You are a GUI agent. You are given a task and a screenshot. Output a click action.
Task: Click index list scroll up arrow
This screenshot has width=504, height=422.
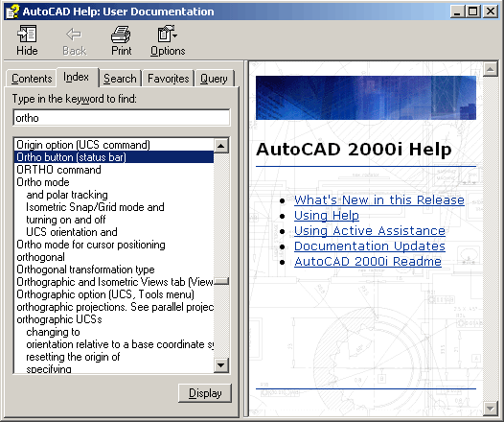click(221, 146)
